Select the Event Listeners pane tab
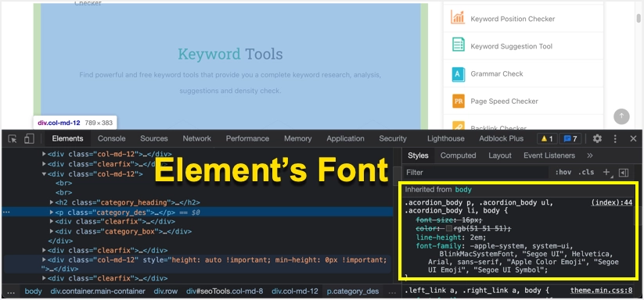 tap(549, 155)
